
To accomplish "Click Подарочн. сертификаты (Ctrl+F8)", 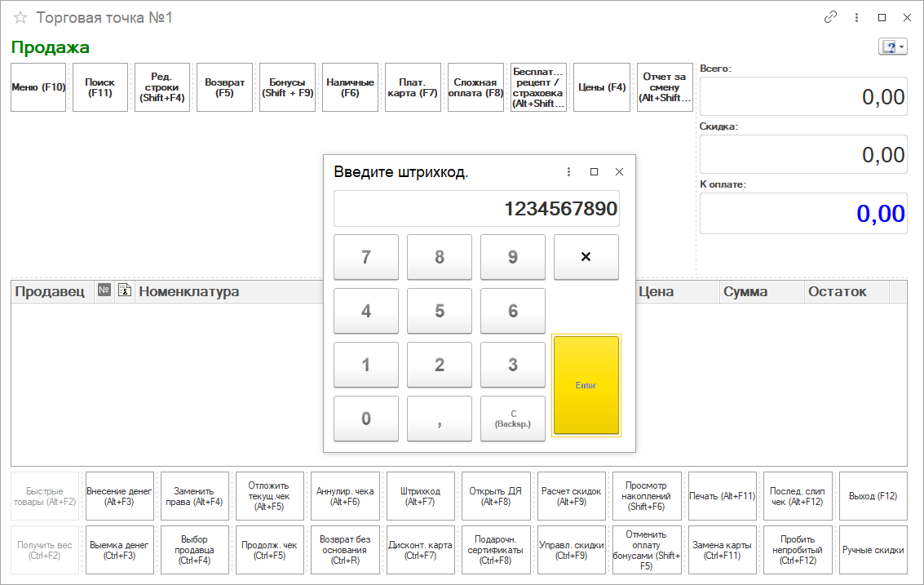I will coord(496,550).
